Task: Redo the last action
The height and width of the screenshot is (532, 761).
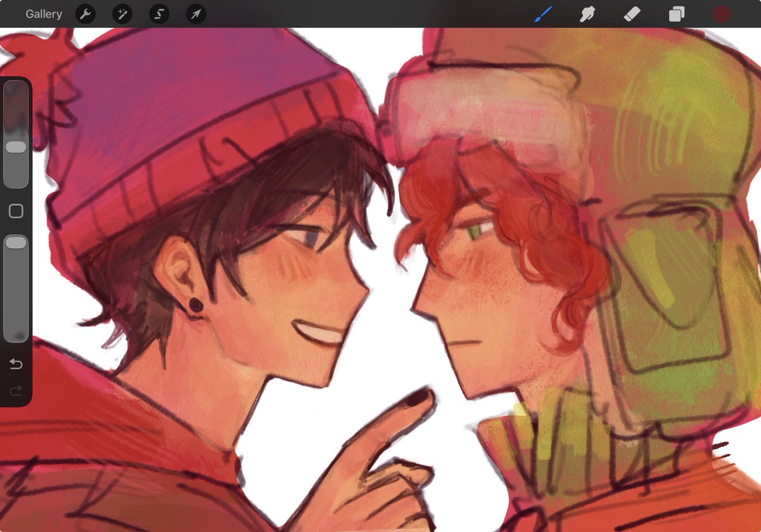Action: pos(16,390)
